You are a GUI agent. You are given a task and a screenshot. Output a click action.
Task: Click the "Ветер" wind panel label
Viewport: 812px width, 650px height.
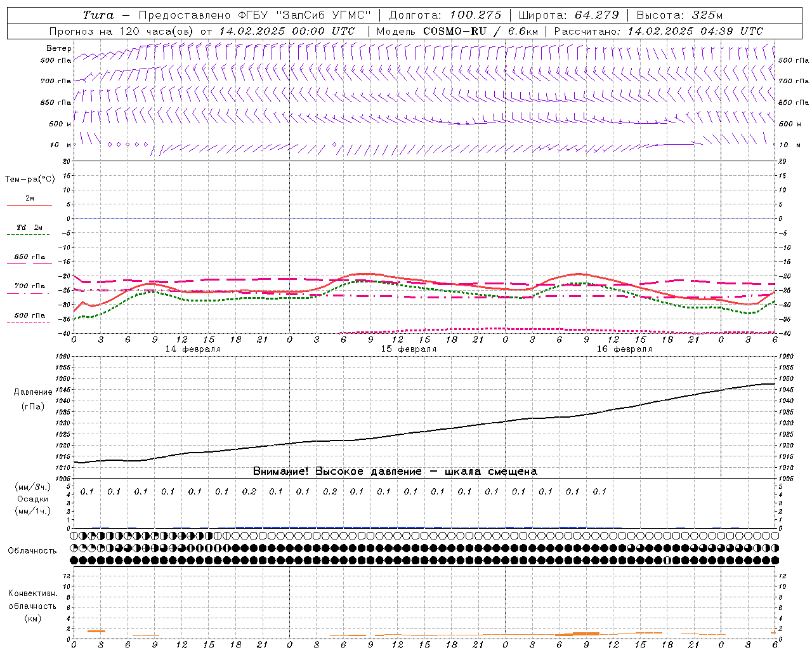click(59, 48)
